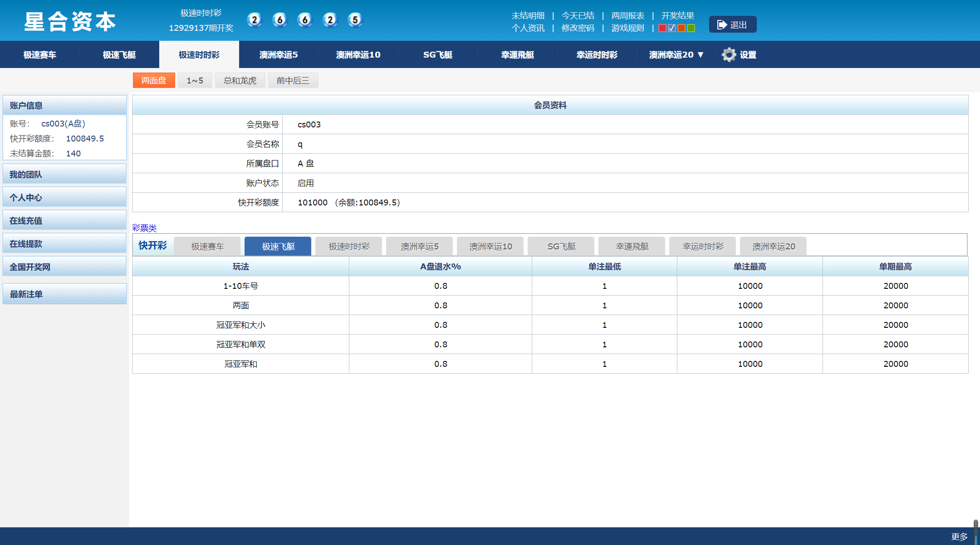The image size is (980, 545).
Task: Select the 极速时时彩 tab under 快开彩
Action: 349,246
